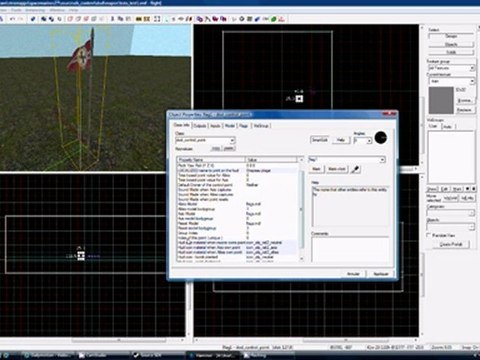Switch to the Outputs tab

[x=200, y=126]
